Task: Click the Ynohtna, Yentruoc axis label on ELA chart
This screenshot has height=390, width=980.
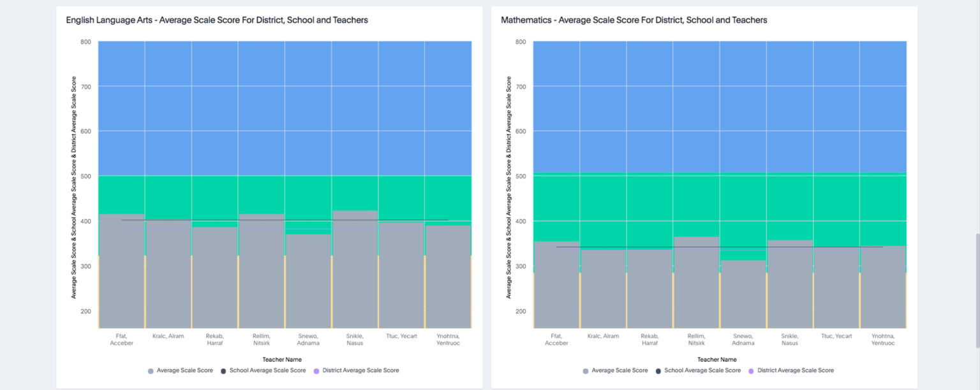Action: point(448,339)
